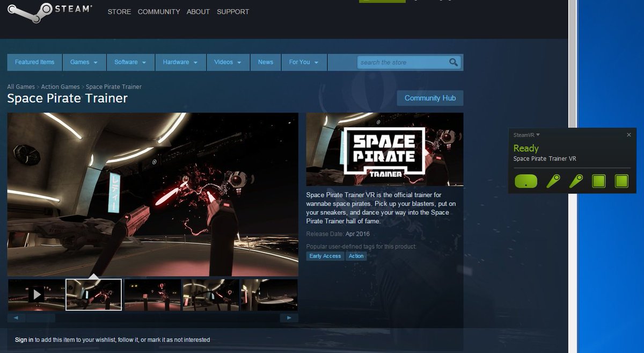Expand the Videos dropdown
Viewport: 644px width, 353px height.
[228, 62]
